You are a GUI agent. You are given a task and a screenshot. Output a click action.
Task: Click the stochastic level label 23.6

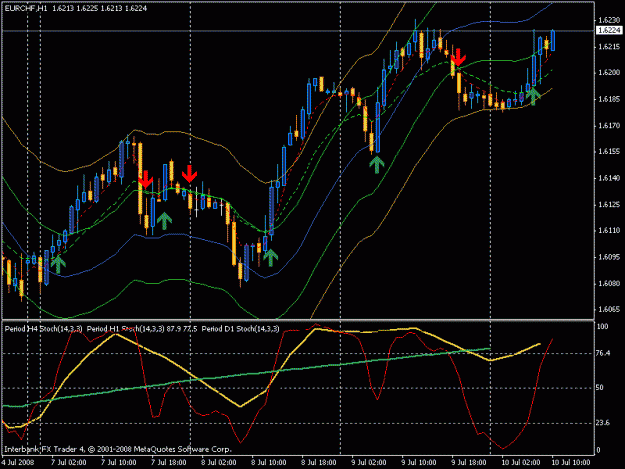tap(603, 422)
